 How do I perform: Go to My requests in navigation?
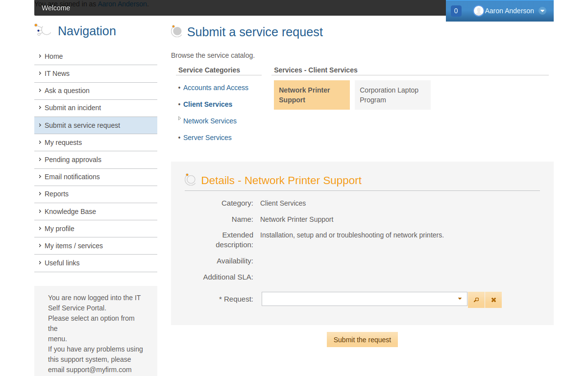click(x=63, y=142)
